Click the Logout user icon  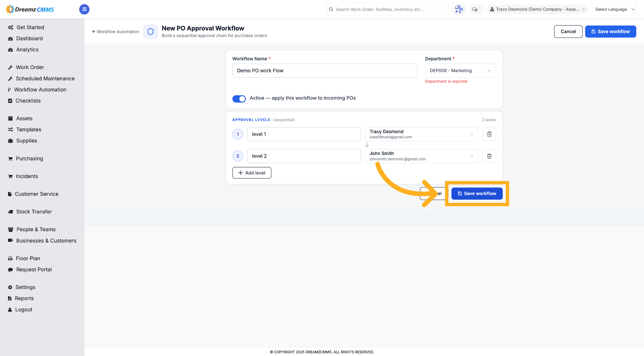(10, 310)
